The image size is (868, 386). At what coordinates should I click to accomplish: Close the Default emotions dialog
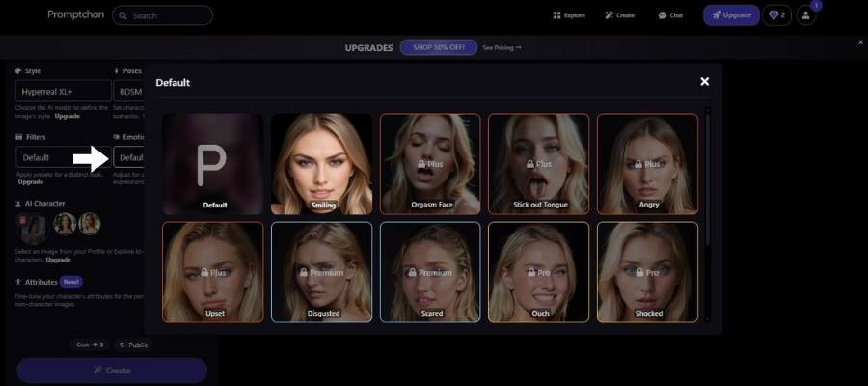tap(704, 82)
